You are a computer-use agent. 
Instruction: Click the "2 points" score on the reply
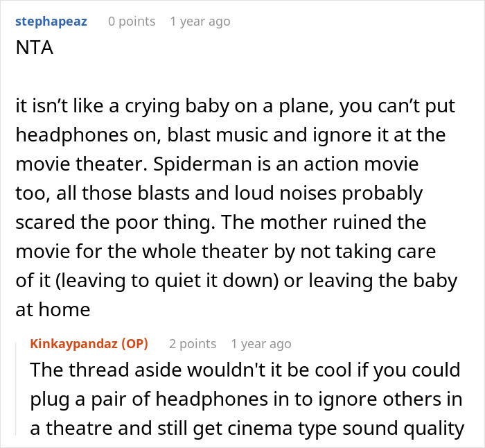(193, 344)
